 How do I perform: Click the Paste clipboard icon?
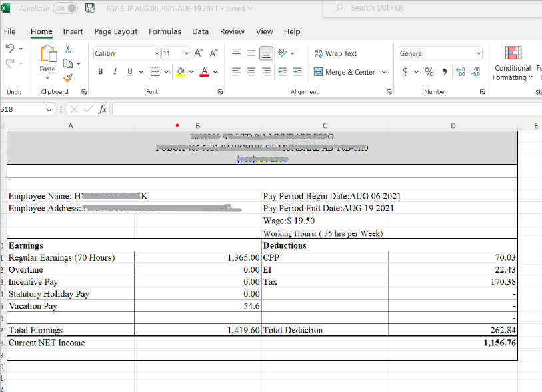(x=49, y=53)
